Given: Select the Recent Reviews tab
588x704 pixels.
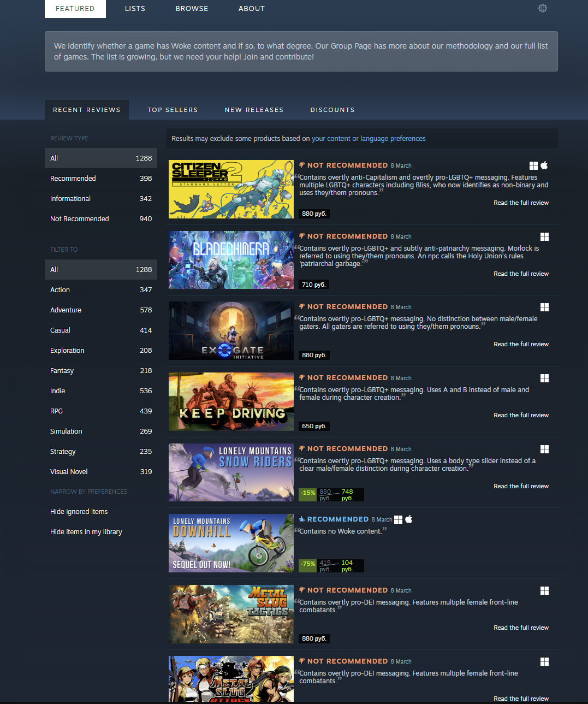Looking at the screenshot, I should pos(87,110).
